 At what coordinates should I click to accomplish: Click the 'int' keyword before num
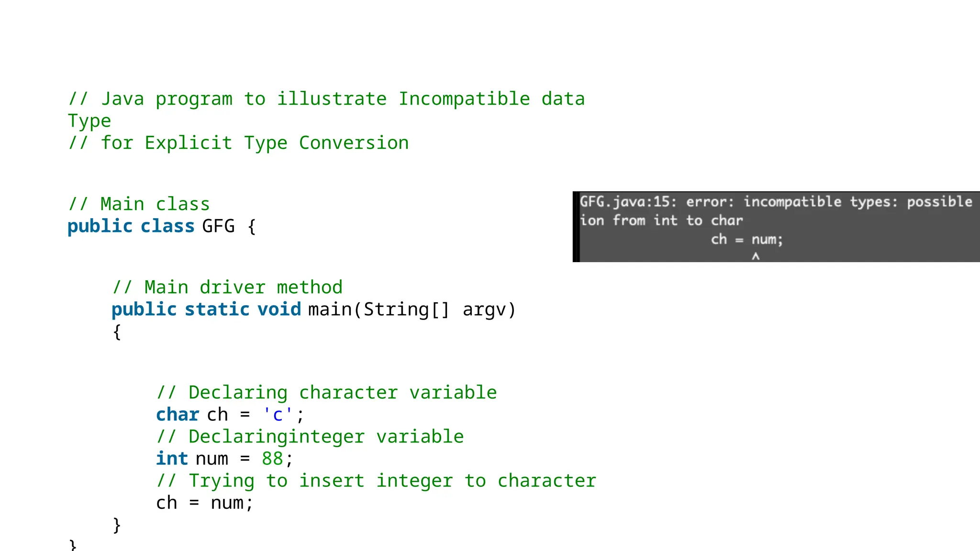[172, 459]
